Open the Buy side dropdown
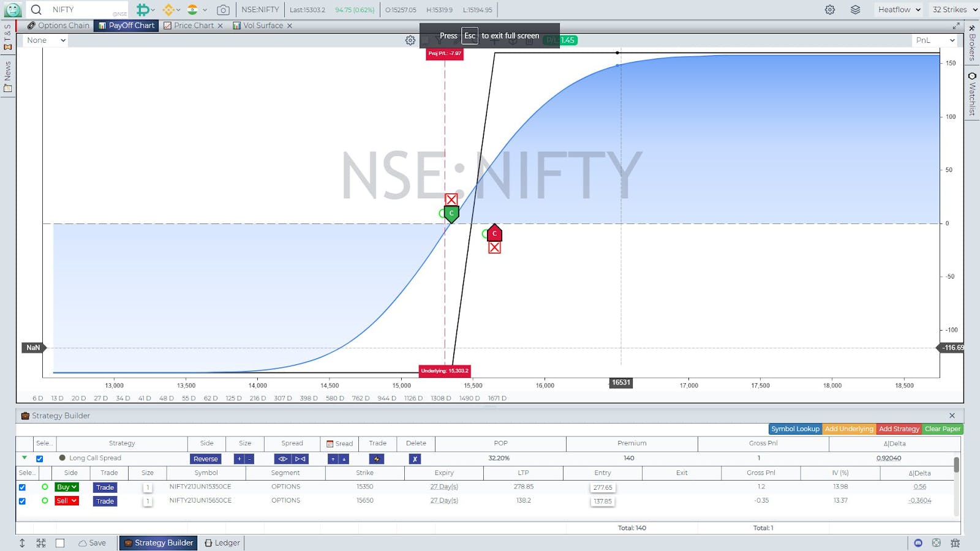The image size is (980, 551). pos(67,487)
